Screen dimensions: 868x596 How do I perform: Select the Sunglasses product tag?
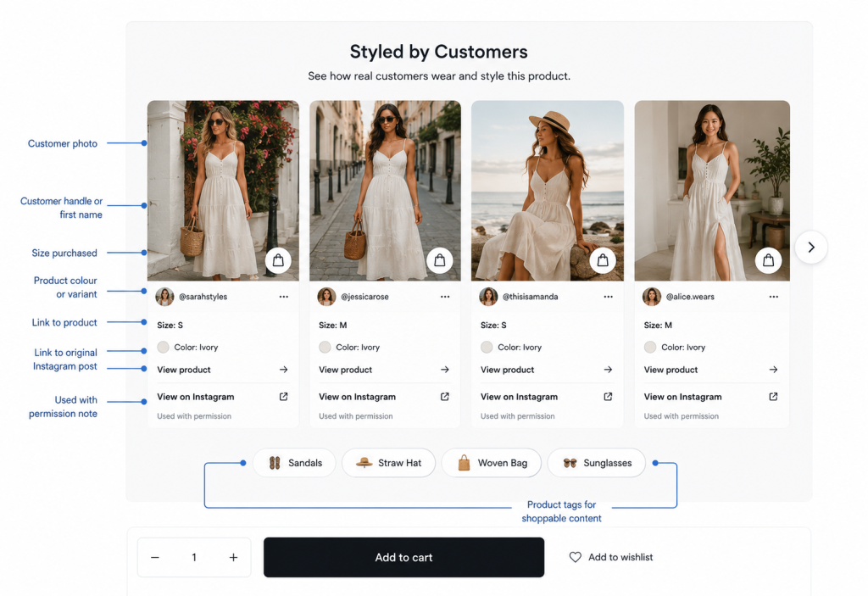click(x=596, y=463)
